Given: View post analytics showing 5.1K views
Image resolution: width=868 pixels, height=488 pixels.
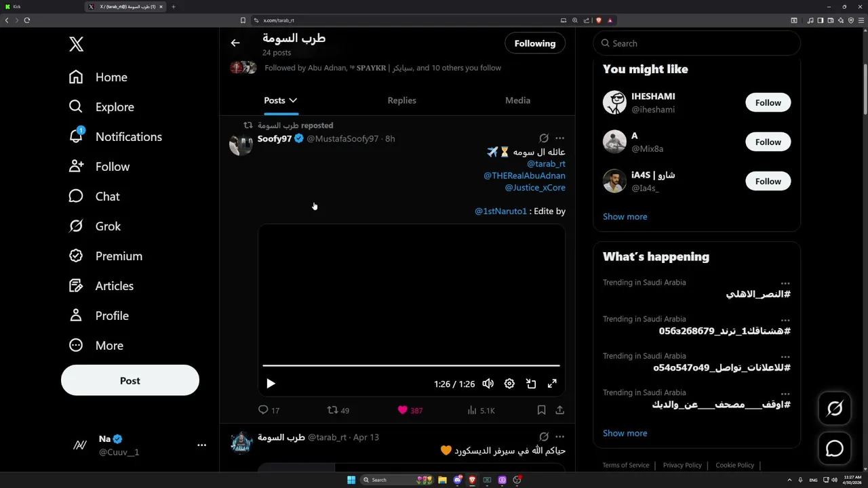Looking at the screenshot, I should tap(481, 410).
